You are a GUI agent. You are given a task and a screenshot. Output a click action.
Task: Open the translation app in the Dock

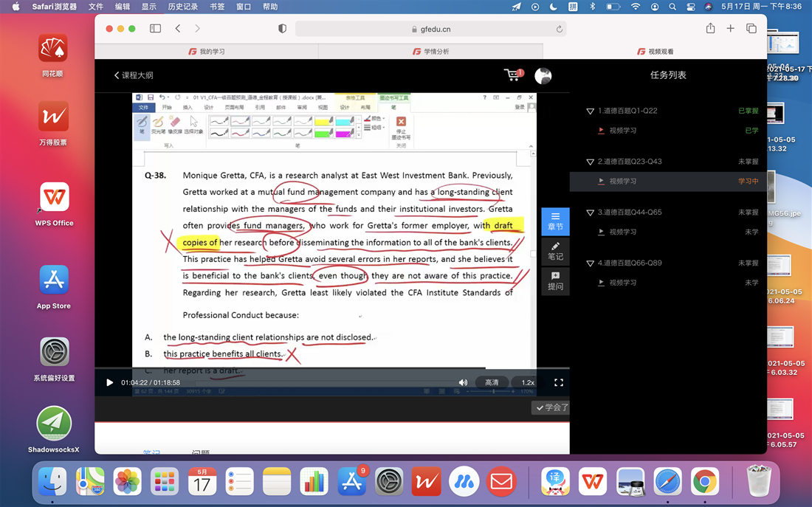555,482
